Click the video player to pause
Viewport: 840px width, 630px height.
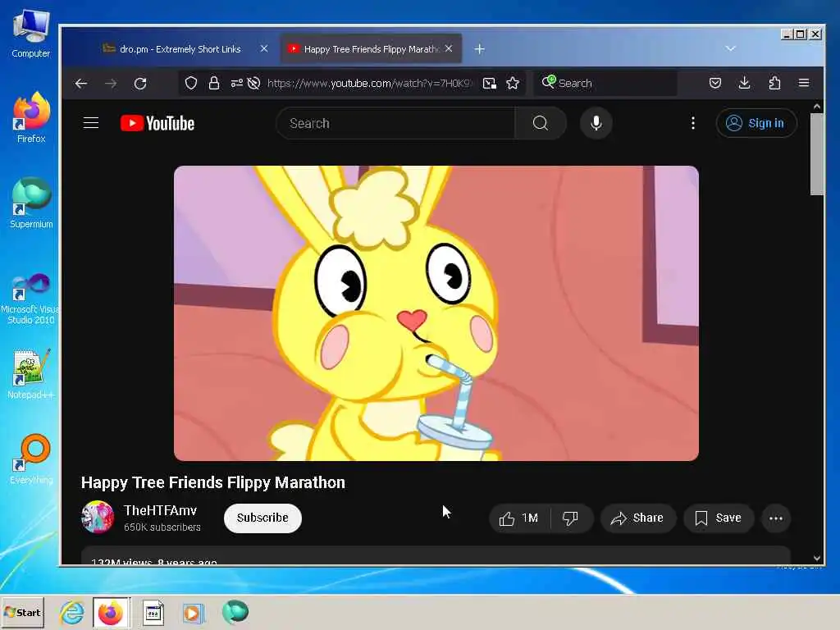click(436, 313)
